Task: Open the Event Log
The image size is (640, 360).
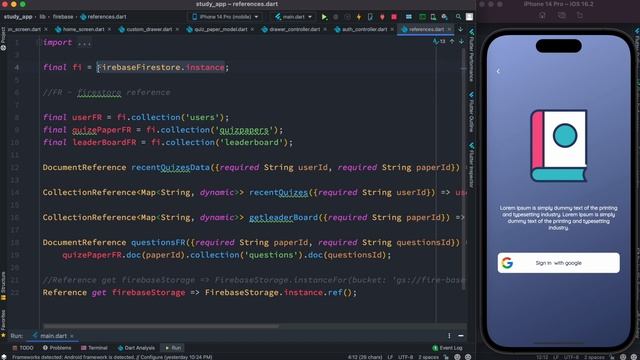Action: 447,348
